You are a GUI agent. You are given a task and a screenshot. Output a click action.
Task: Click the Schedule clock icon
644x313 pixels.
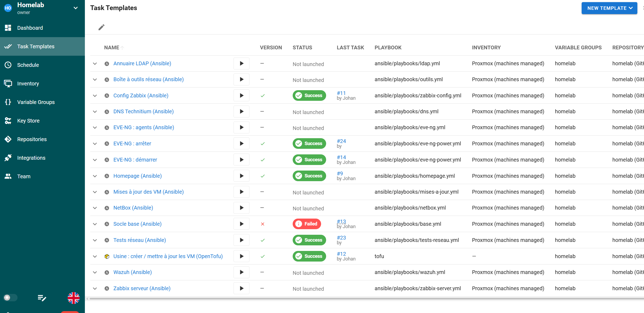[8, 65]
